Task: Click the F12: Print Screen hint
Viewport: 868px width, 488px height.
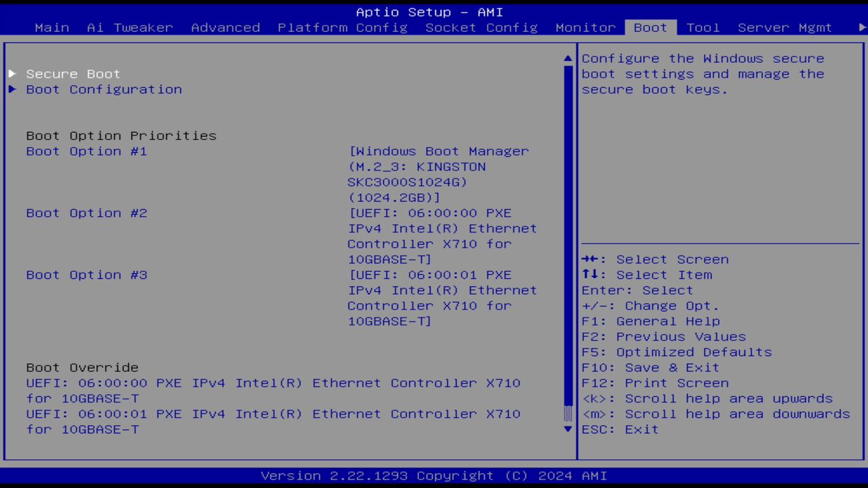Action: pyautogui.click(x=655, y=383)
